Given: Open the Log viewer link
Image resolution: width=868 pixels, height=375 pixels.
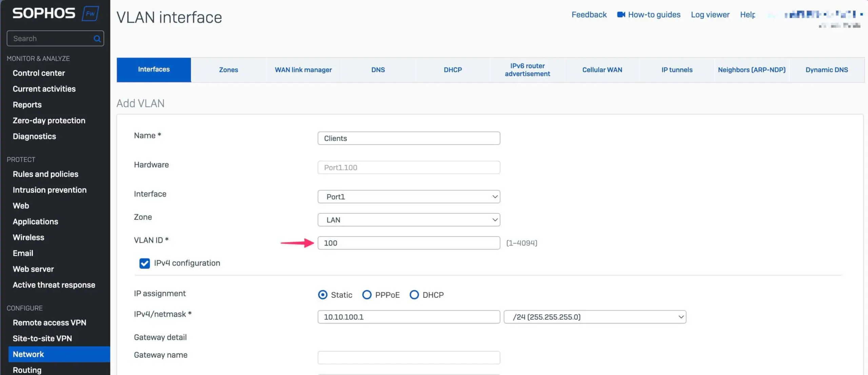Looking at the screenshot, I should (x=710, y=15).
